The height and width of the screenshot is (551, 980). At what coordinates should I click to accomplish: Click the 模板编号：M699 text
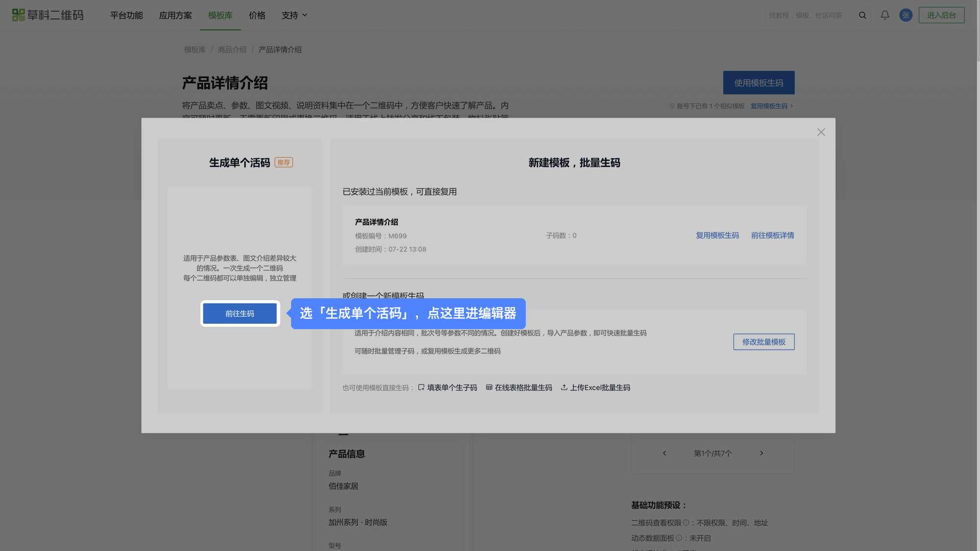[381, 236]
